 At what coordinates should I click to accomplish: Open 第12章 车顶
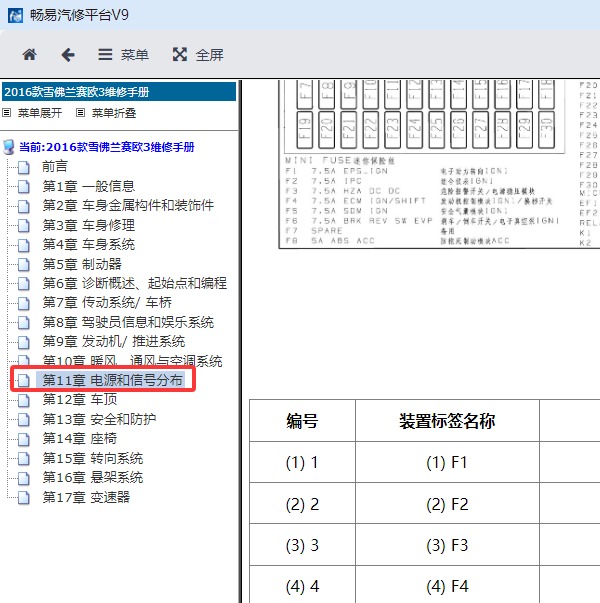coord(80,400)
